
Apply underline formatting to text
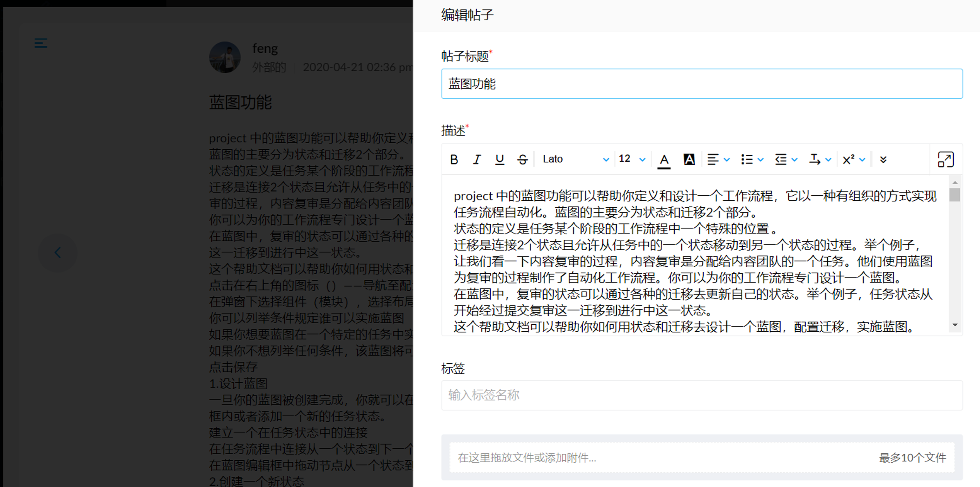tap(500, 159)
